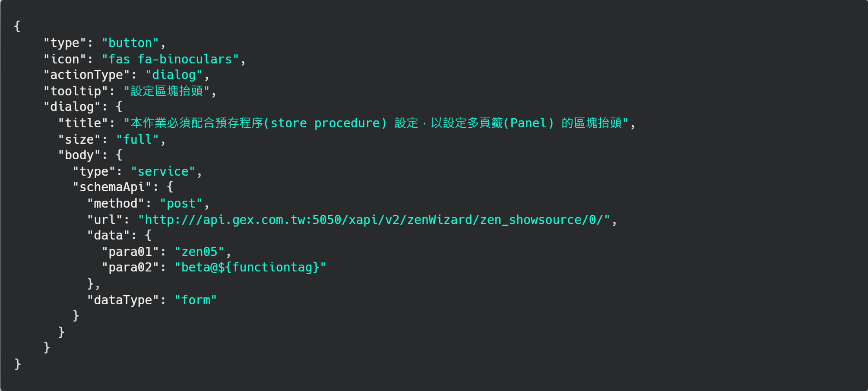Click the "post" method value
The image size is (868, 391).
coord(181,203)
